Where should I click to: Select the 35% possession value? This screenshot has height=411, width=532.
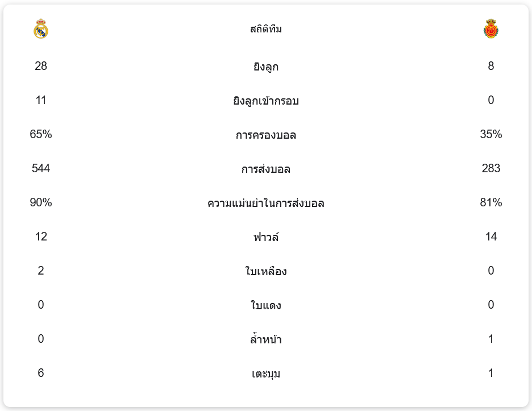[491, 134]
